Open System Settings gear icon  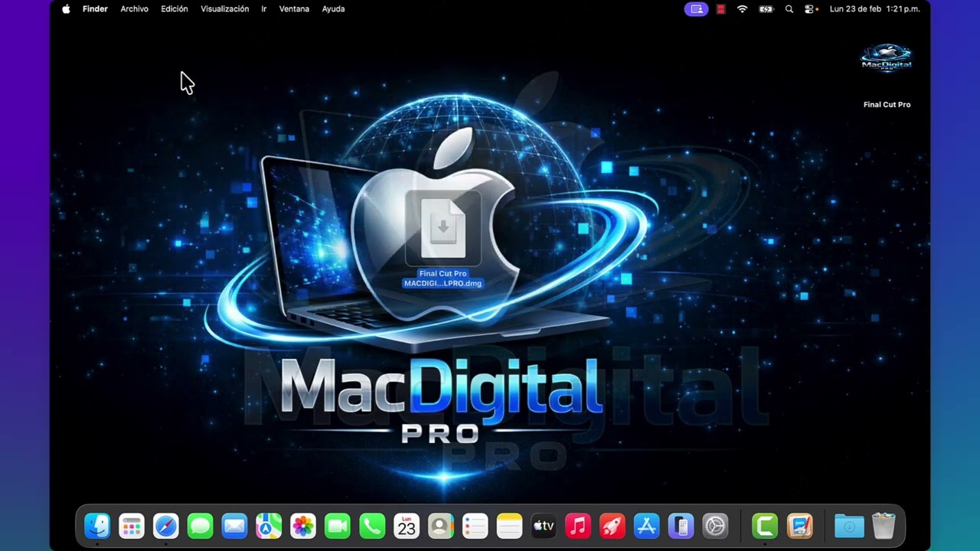(715, 526)
